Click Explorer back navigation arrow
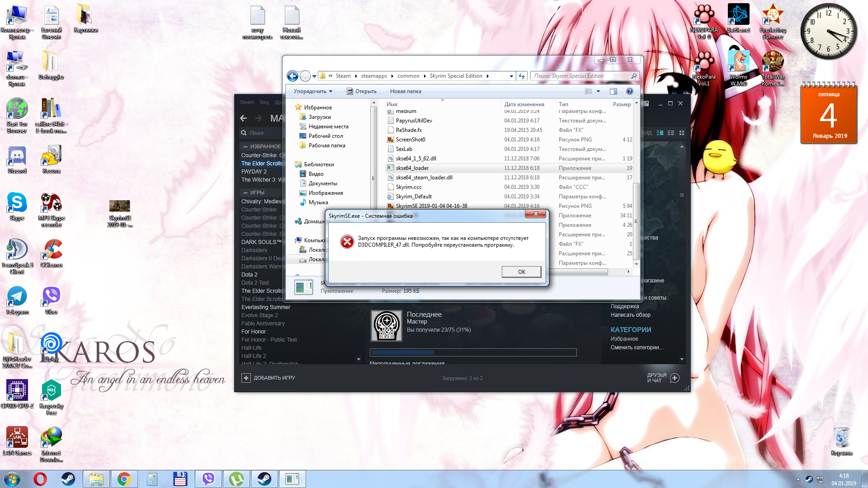This screenshot has height=488, width=868. pyautogui.click(x=292, y=76)
